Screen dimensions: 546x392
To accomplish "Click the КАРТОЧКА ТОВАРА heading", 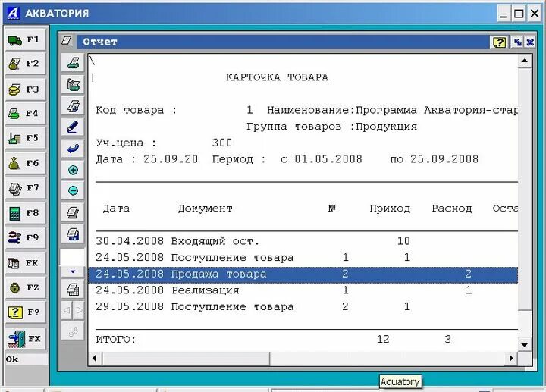I will click(x=277, y=77).
